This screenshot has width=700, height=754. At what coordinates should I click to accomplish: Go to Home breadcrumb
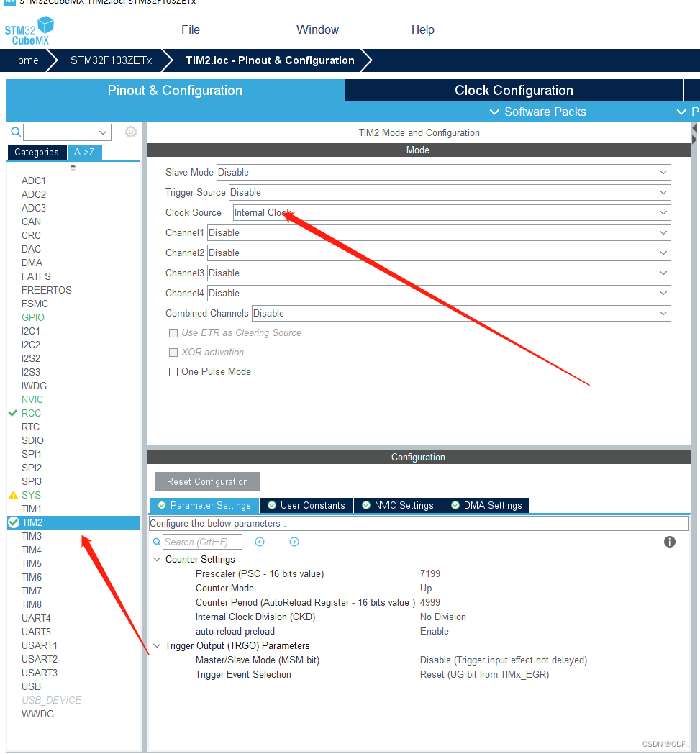24,60
